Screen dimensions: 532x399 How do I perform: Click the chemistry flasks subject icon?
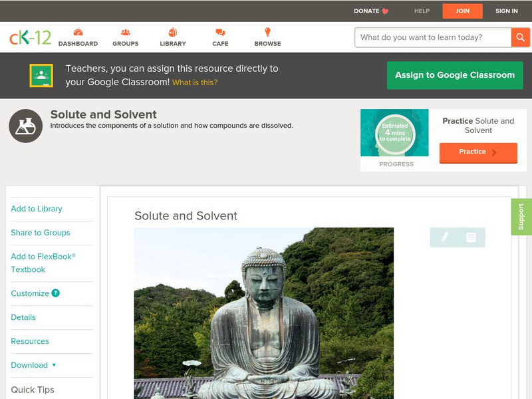coord(25,126)
